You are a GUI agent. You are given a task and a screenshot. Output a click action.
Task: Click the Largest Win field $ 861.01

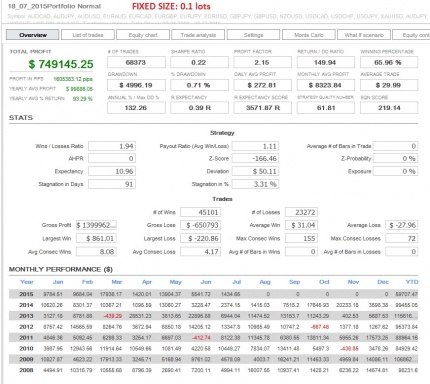(96, 238)
